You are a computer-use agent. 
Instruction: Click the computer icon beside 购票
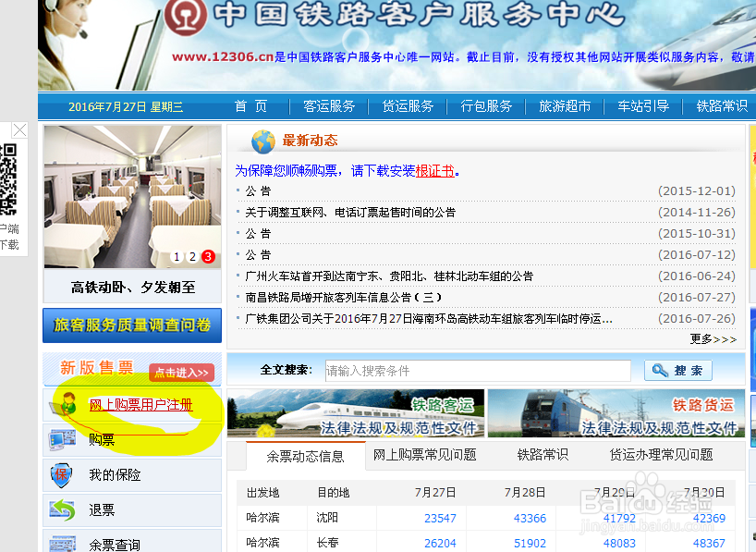[x=62, y=439]
